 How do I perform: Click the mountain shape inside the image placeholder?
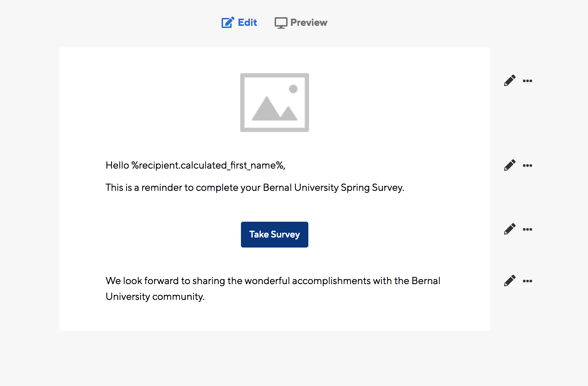point(275,108)
